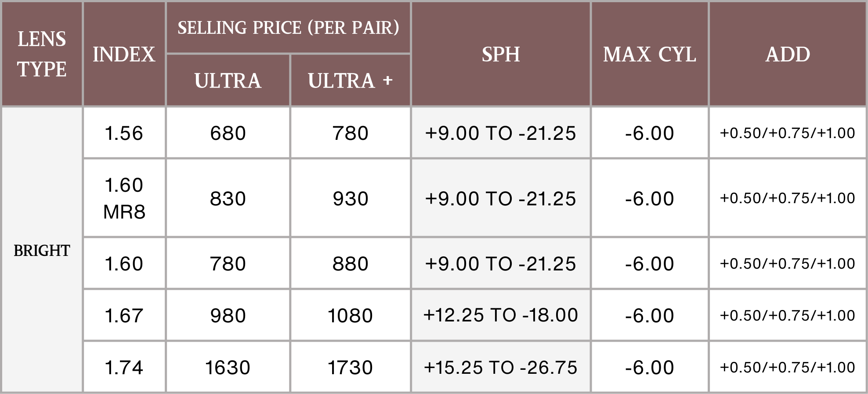
Task: Click the LENS TYPE column header
Action: point(42,54)
